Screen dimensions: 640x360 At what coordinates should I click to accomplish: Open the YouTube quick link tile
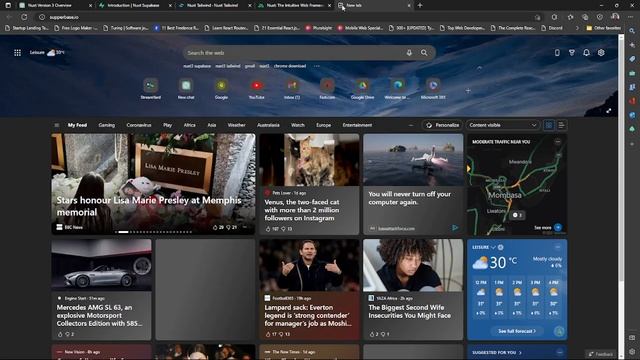pyautogui.click(x=257, y=88)
